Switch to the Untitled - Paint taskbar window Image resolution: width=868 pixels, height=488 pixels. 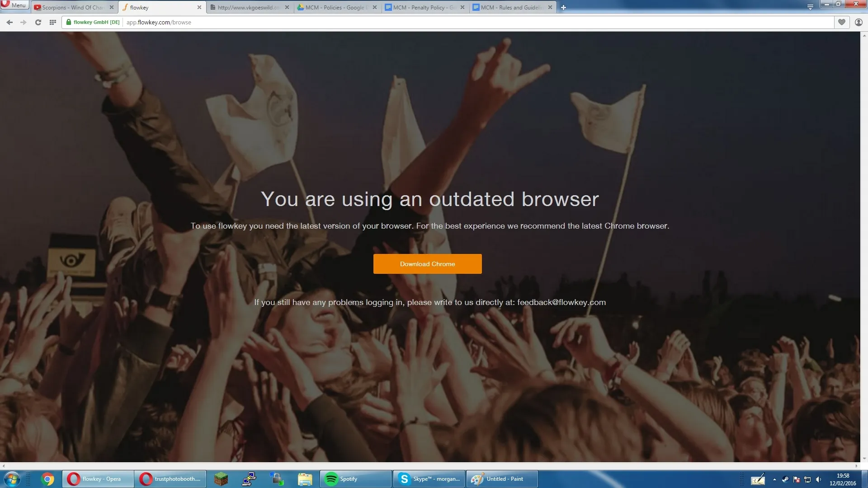[x=502, y=479]
